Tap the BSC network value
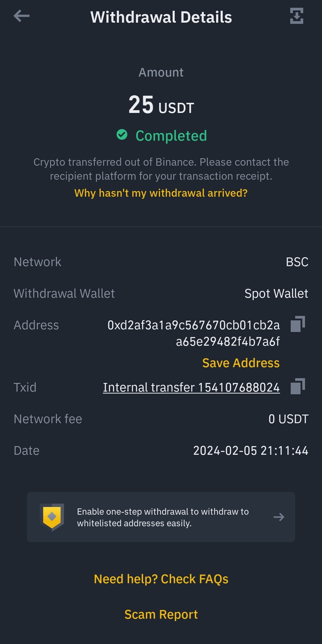Screen dimensions: 322x644 tap(297, 262)
